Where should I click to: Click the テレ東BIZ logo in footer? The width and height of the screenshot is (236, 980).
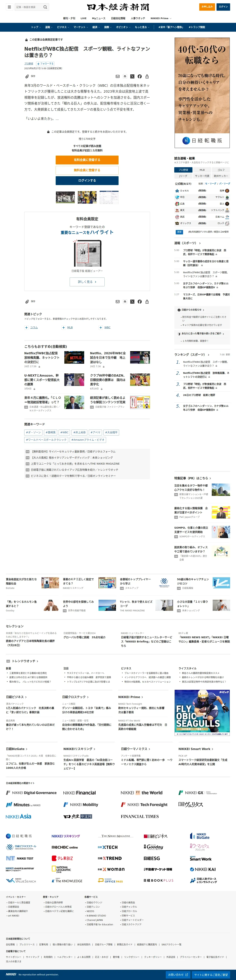[62, 858]
